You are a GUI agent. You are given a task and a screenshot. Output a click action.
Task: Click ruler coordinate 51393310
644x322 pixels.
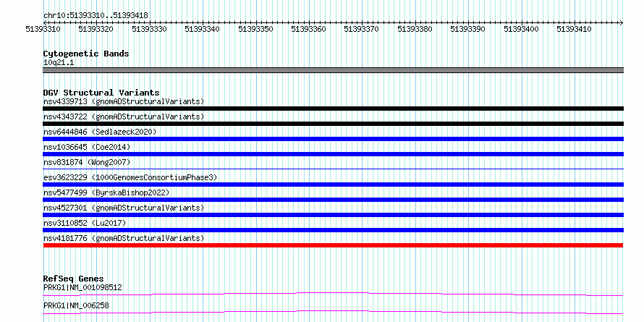pos(43,29)
